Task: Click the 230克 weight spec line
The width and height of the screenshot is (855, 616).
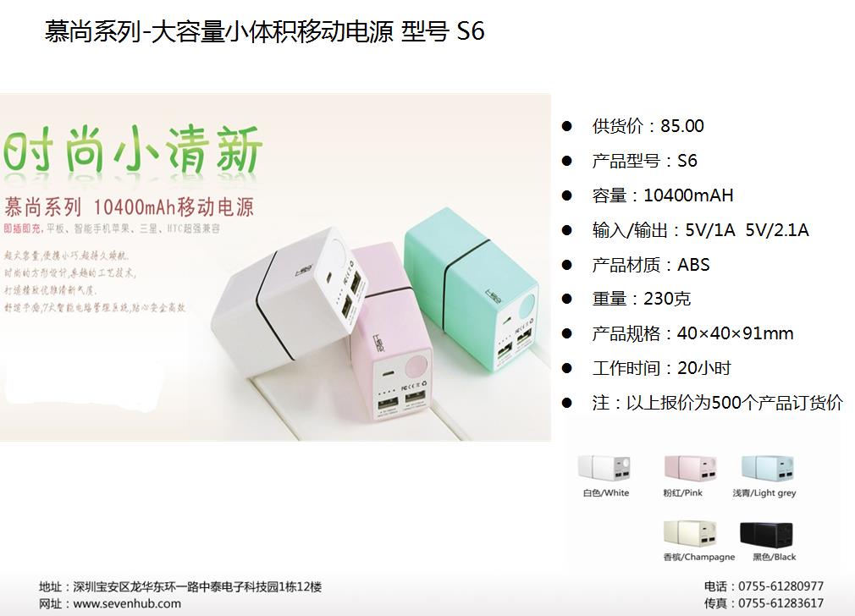Action: [642, 299]
